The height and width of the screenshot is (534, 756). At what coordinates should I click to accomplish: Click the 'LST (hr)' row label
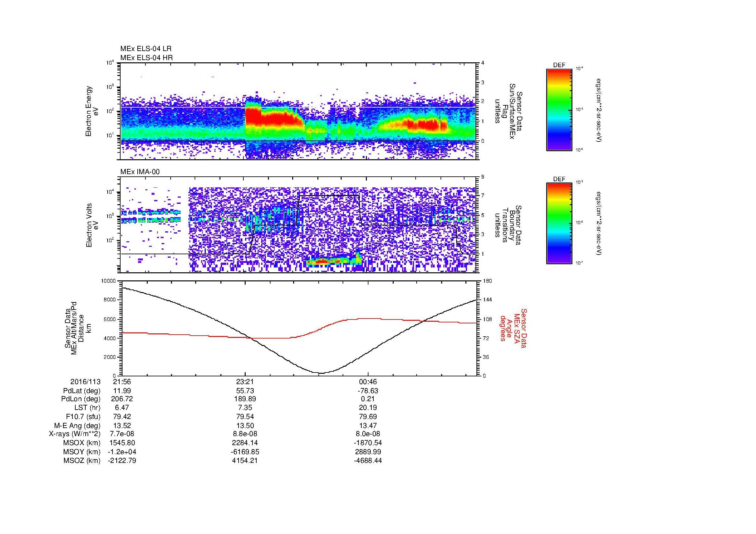click(x=87, y=408)
